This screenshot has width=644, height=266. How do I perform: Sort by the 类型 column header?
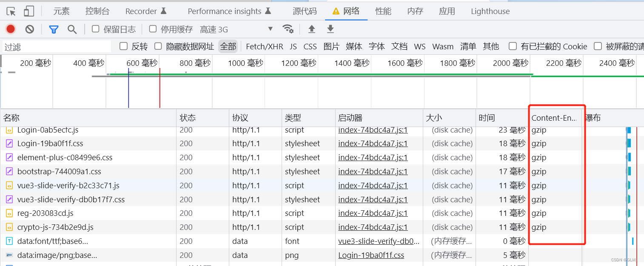[x=308, y=118]
